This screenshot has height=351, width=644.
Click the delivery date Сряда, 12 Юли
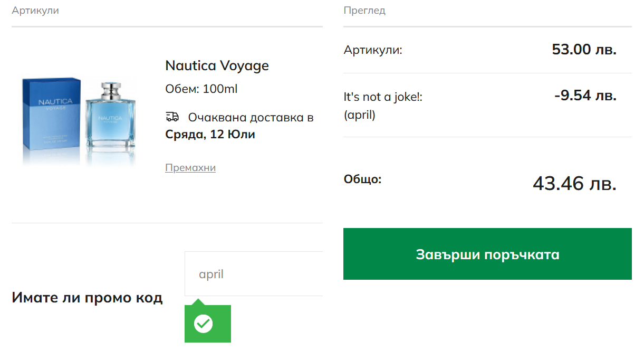click(x=210, y=134)
